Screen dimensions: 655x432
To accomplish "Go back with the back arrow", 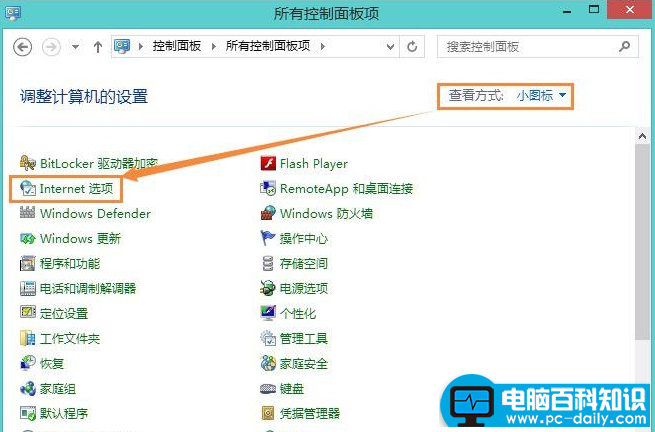I will pyautogui.click(x=23, y=47).
